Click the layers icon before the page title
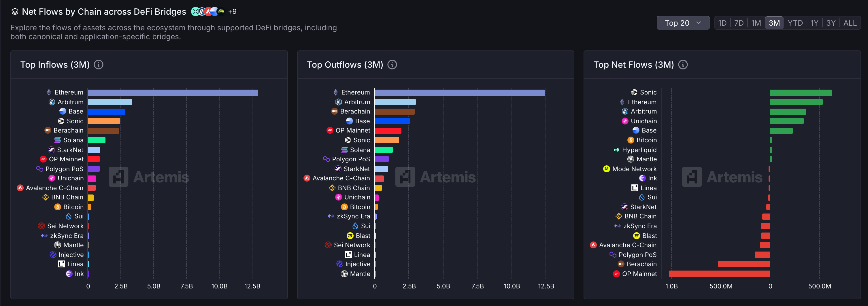Image resolution: width=868 pixels, height=306 pixels. 15,12
